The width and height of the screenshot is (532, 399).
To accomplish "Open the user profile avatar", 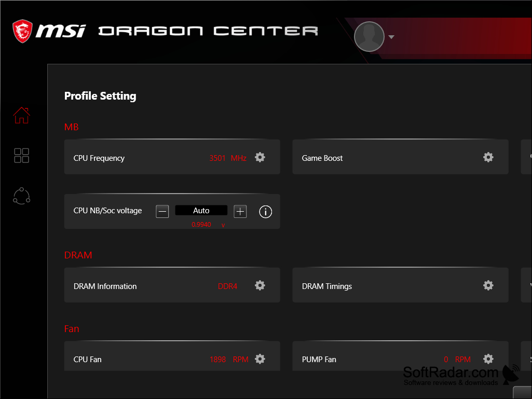I will (x=369, y=37).
